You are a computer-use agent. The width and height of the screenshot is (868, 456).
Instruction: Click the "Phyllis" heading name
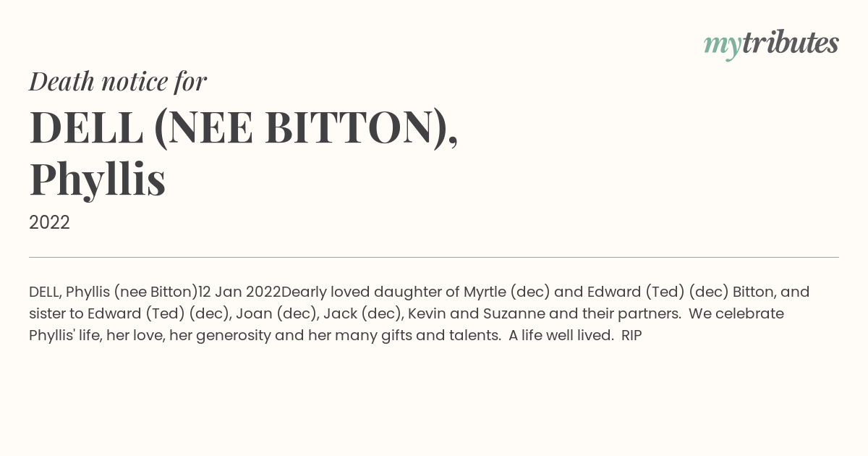tap(98, 180)
